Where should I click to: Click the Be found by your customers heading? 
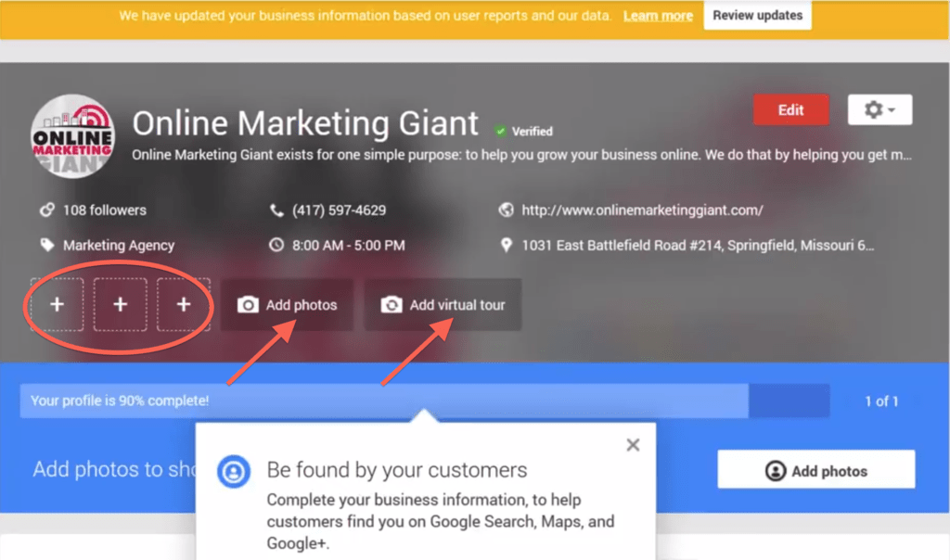coord(397,470)
